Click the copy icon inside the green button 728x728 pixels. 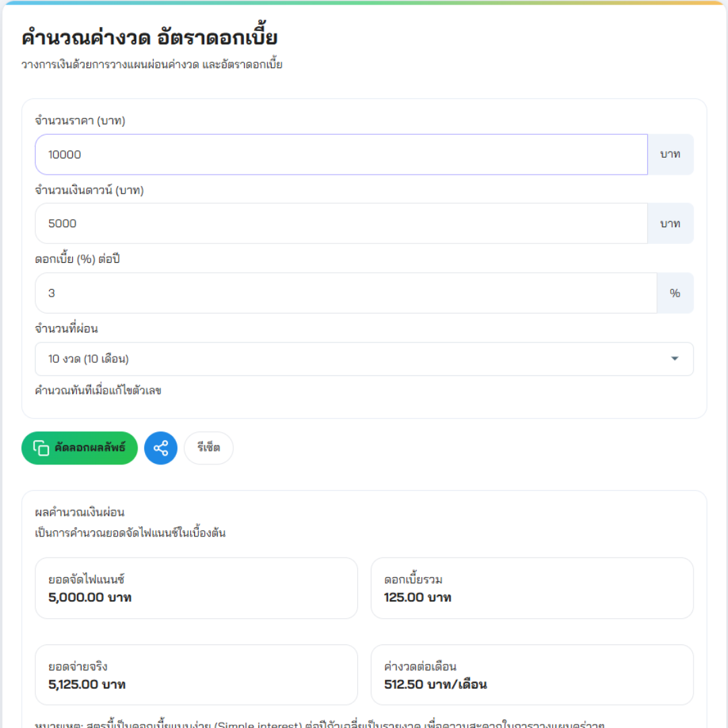(x=41, y=448)
